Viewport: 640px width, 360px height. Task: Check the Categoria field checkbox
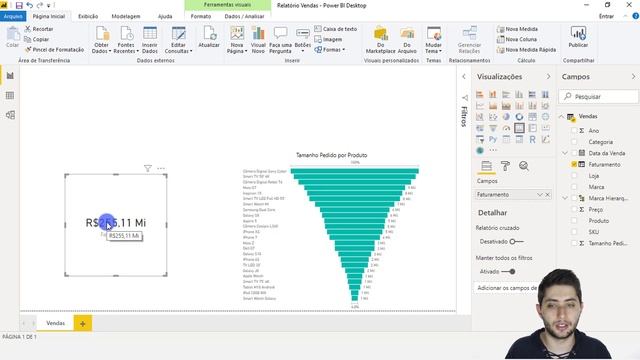tap(574, 142)
